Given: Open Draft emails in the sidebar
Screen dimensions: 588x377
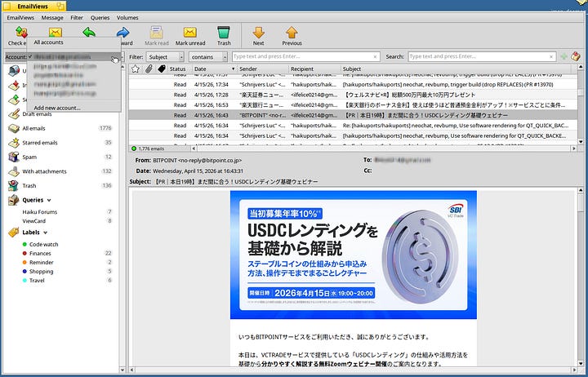Looking at the screenshot, I should (x=37, y=114).
